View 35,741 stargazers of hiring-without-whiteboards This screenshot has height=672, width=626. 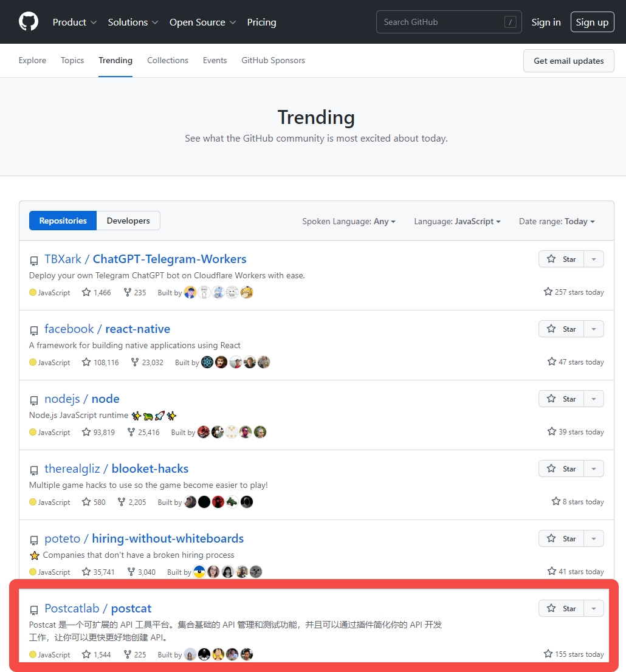pos(98,572)
